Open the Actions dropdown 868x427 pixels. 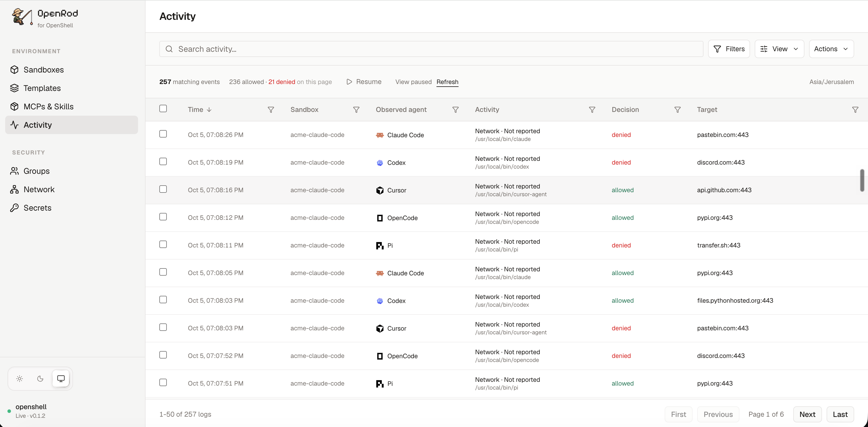[831, 49]
